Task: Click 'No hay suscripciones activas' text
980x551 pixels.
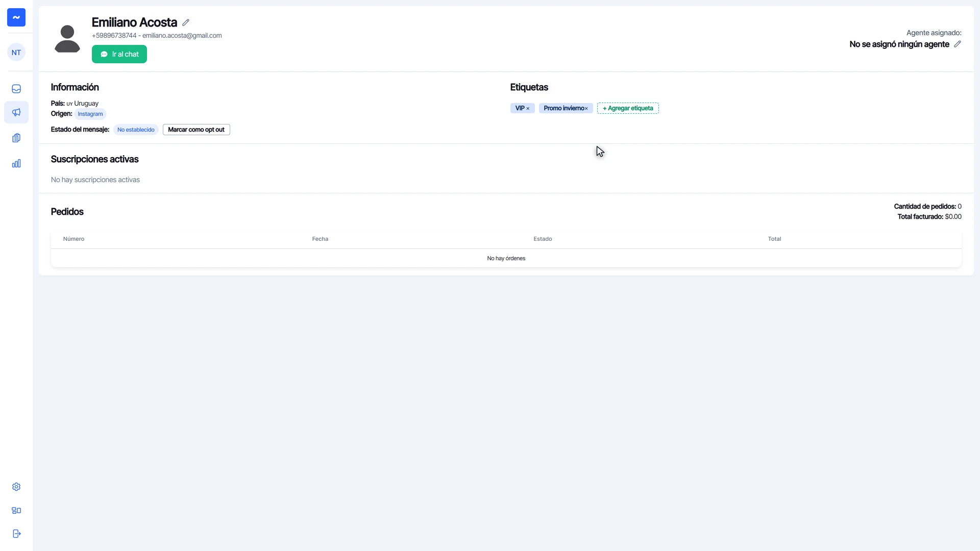Action: [95, 180]
